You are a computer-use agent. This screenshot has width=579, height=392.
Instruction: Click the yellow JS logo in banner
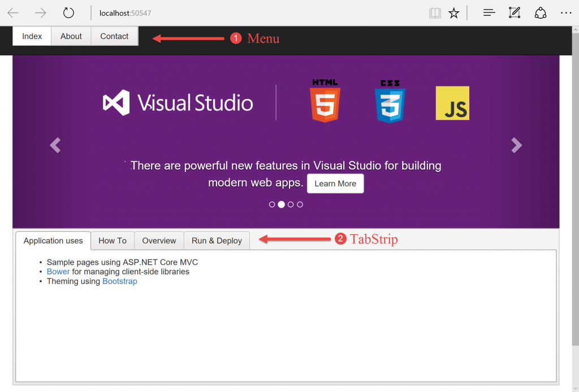tap(452, 103)
